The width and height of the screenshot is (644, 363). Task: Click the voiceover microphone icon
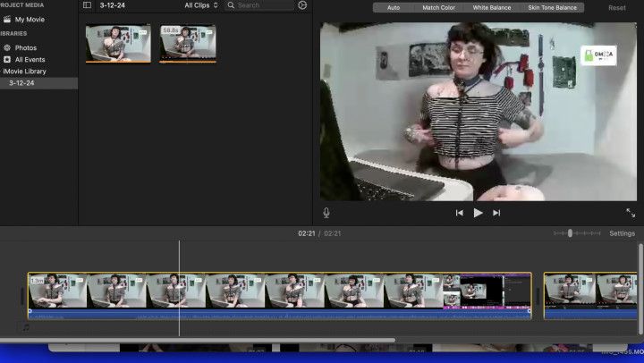(x=326, y=213)
